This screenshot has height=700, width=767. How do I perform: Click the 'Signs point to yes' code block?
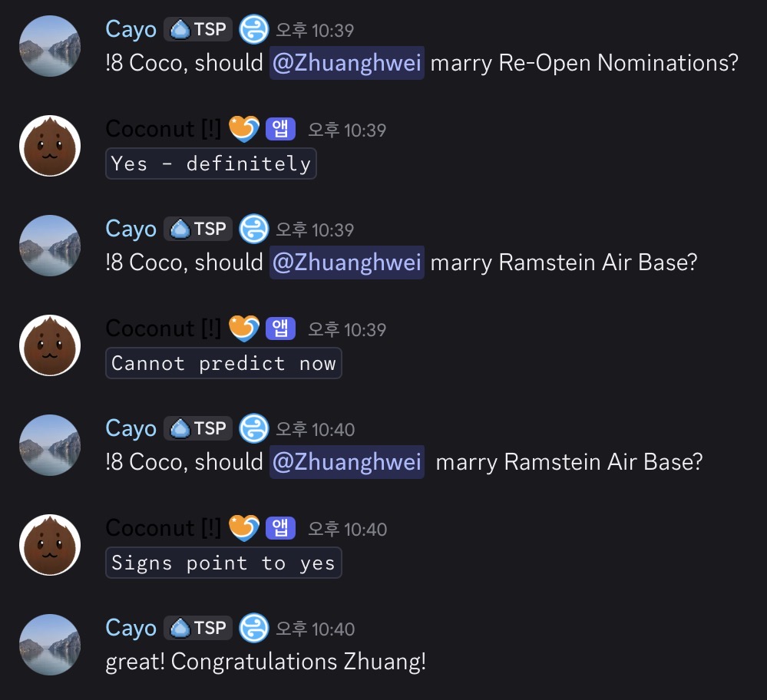(x=223, y=563)
